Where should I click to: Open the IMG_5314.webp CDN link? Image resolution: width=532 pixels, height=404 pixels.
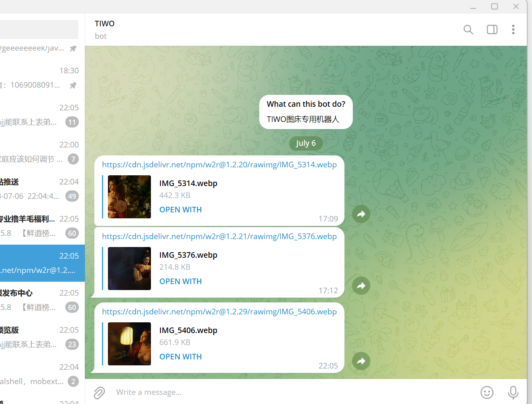pos(219,165)
